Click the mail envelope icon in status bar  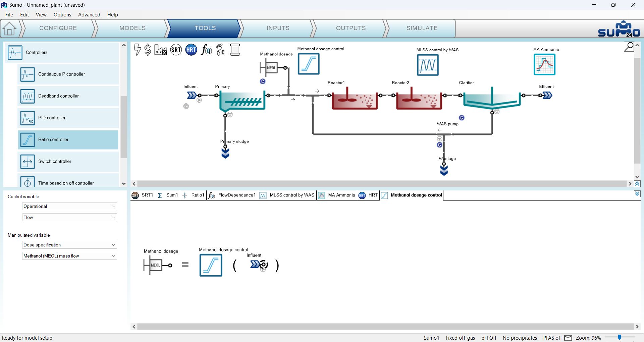pos(568,338)
